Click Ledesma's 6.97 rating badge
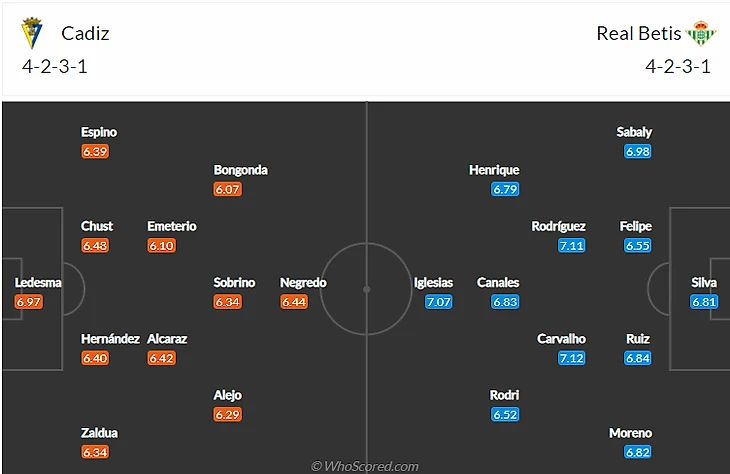This screenshot has width=730, height=474. 29,301
